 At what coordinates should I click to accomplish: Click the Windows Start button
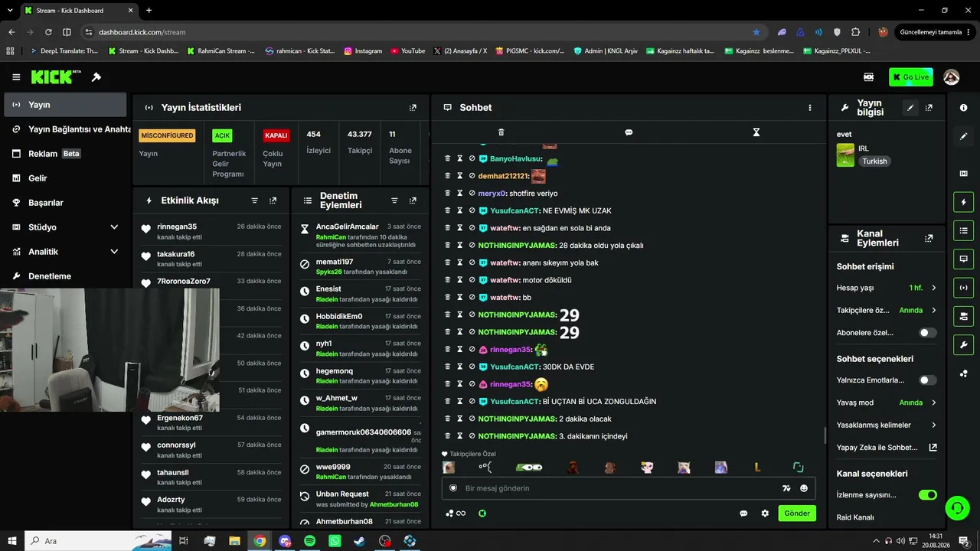[11, 541]
